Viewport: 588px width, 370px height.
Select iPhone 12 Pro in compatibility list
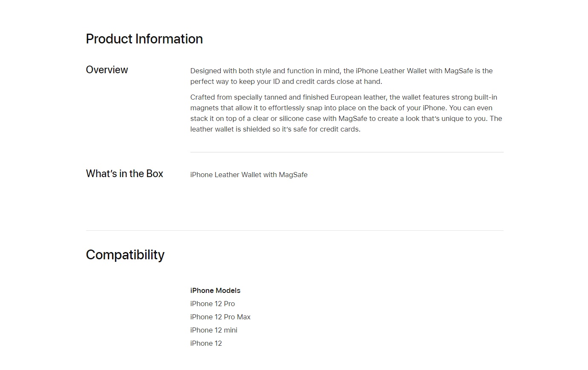click(x=213, y=304)
